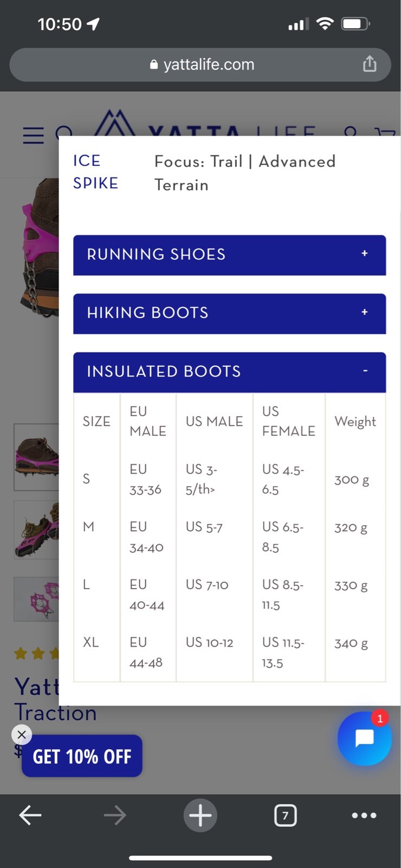Viewport: 401px width, 868px height.
Task: Select the first boot side-view thumbnail
Action: point(36,457)
